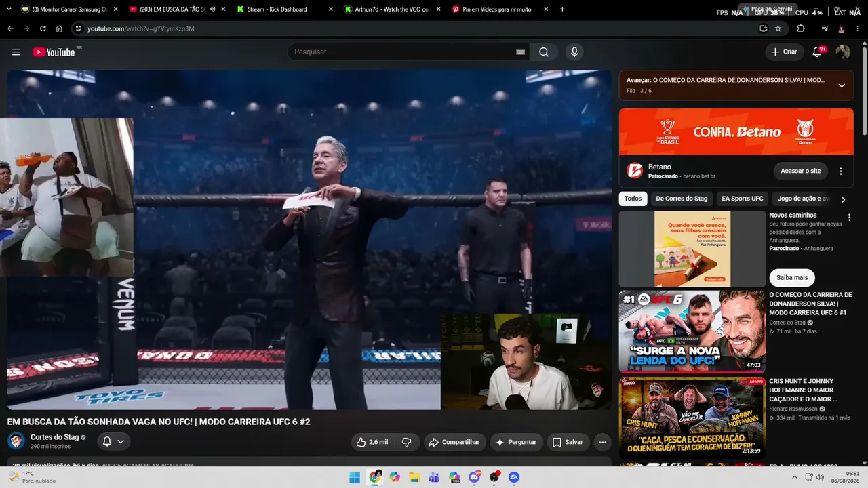Screen dimensions: 868x488
Task: Dislike this video
Action: (x=407, y=442)
